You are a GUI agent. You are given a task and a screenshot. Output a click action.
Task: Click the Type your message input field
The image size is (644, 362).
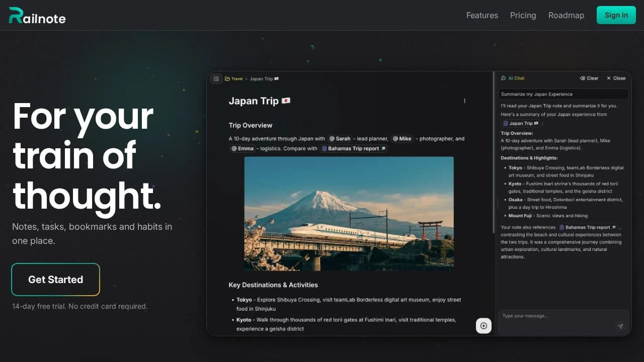click(x=553, y=316)
